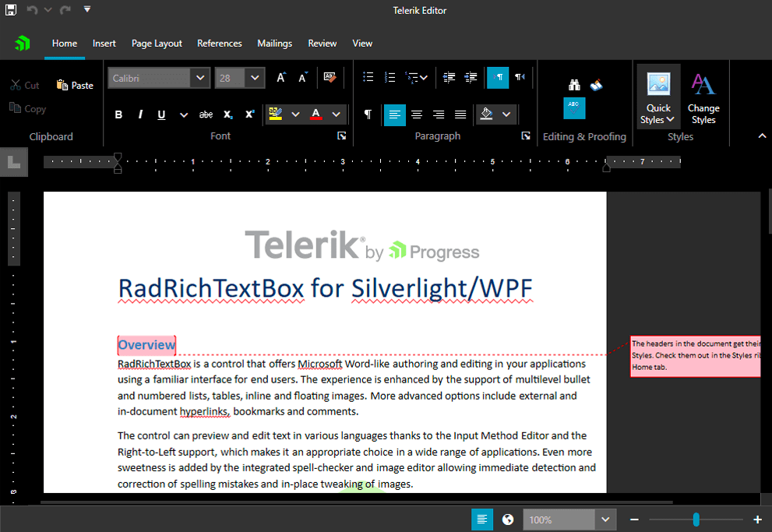Expand shading color dropdown arrow
Image resolution: width=772 pixels, height=532 pixels.
506,115
